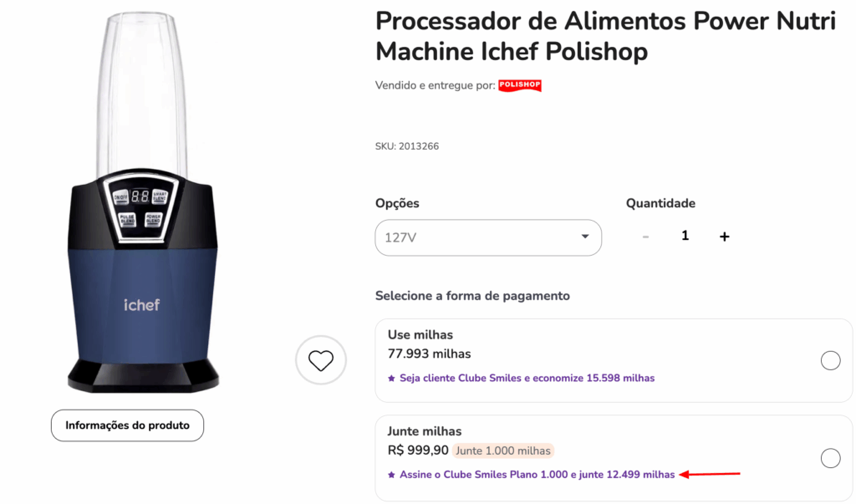856x504 pixels.
Task: Click the Polishop seller logo
Action: pyautogui.click(x=520, y=85)
